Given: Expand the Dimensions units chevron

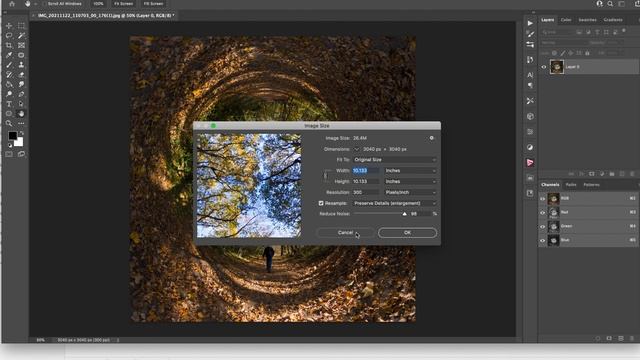Looking at the screenshot, I should [356, 149].
